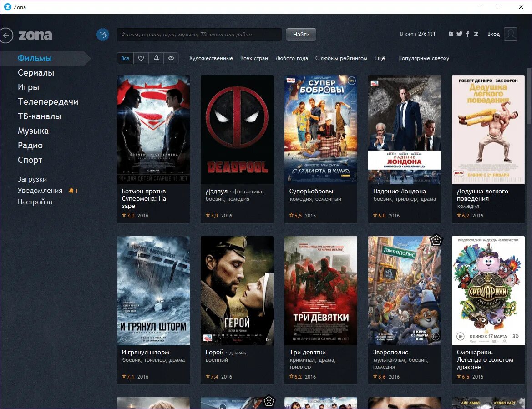Click the blue hand icon beside search
This screenshot has width=532, height=409.
click(103, 34)
